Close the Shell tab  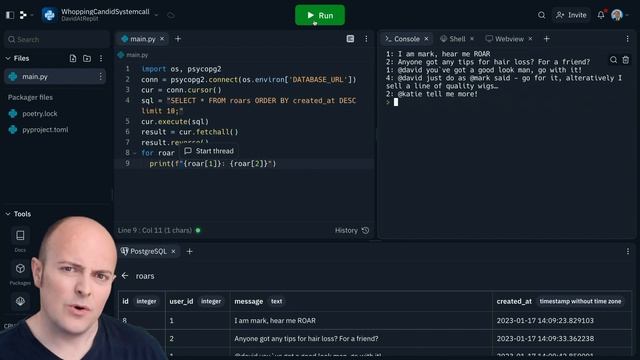point(472,39)
